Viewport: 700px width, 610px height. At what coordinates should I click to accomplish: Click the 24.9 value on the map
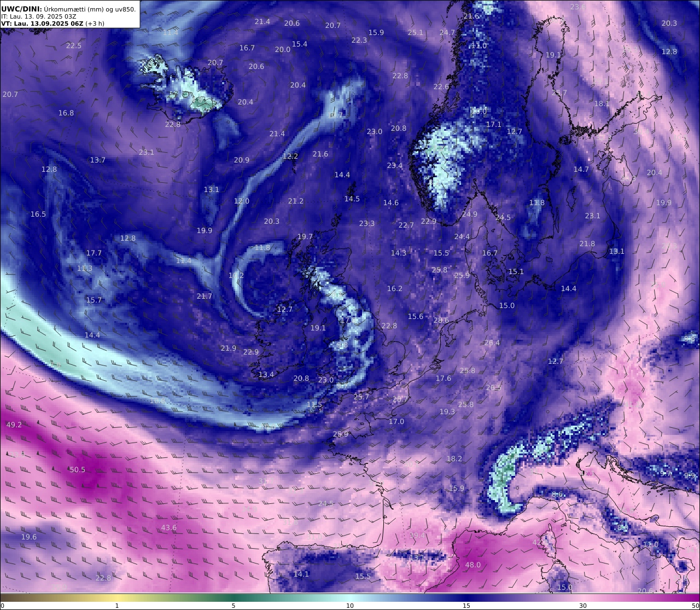pyautogui.click(x=470, y=214)
